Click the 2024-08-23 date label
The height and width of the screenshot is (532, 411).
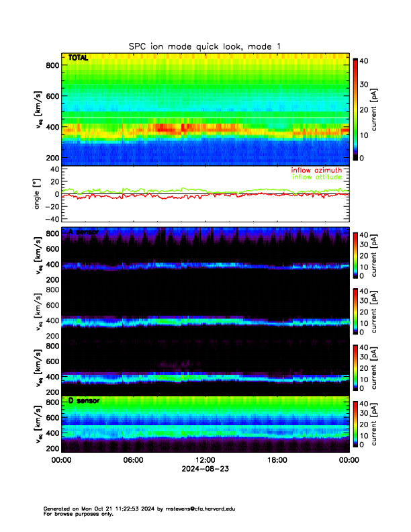[x=205, y=469]
